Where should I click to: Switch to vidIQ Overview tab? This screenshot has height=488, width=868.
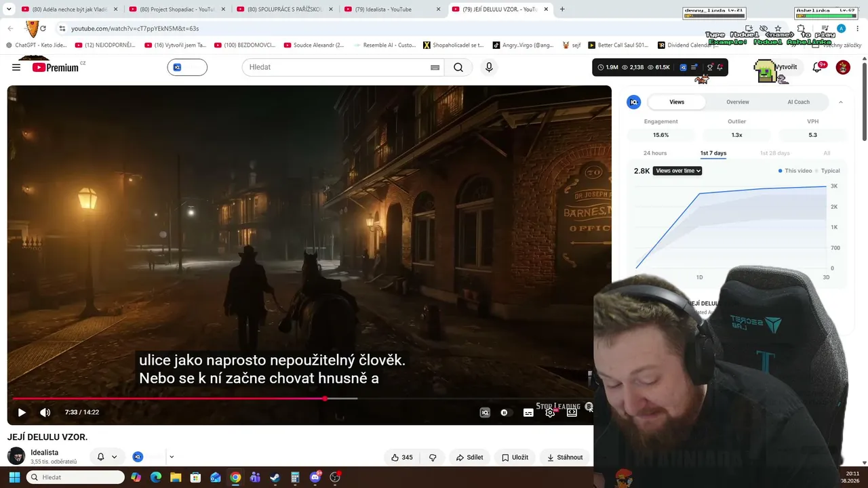click(738, 102)
